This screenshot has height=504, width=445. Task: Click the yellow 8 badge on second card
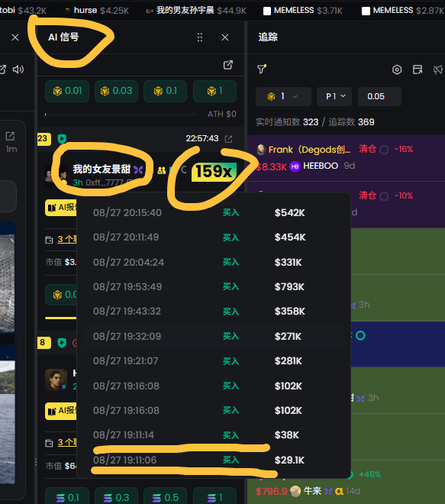click(x=44, y=343)
